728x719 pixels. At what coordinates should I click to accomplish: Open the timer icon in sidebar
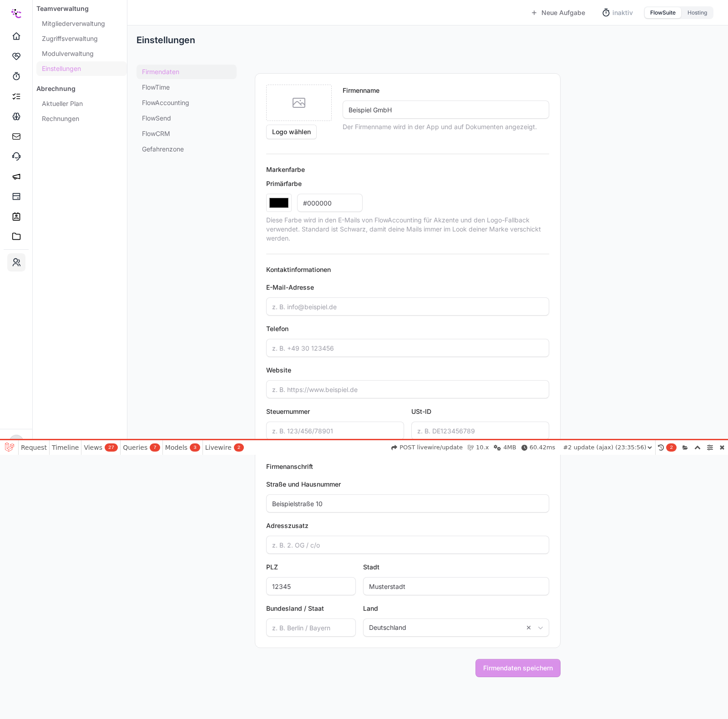(16, 76)
